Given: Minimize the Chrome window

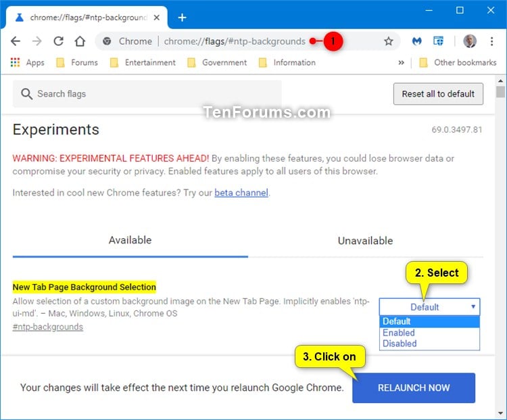Looking at the screenshot, I should (429, 10).
